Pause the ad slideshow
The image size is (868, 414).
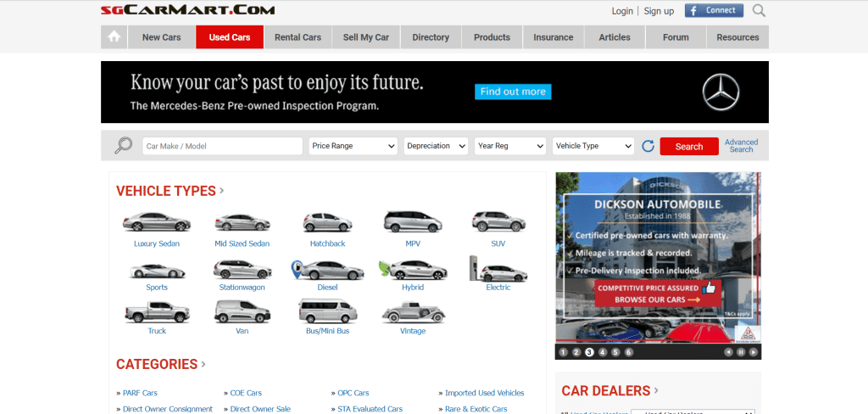(x=741, y=352)
